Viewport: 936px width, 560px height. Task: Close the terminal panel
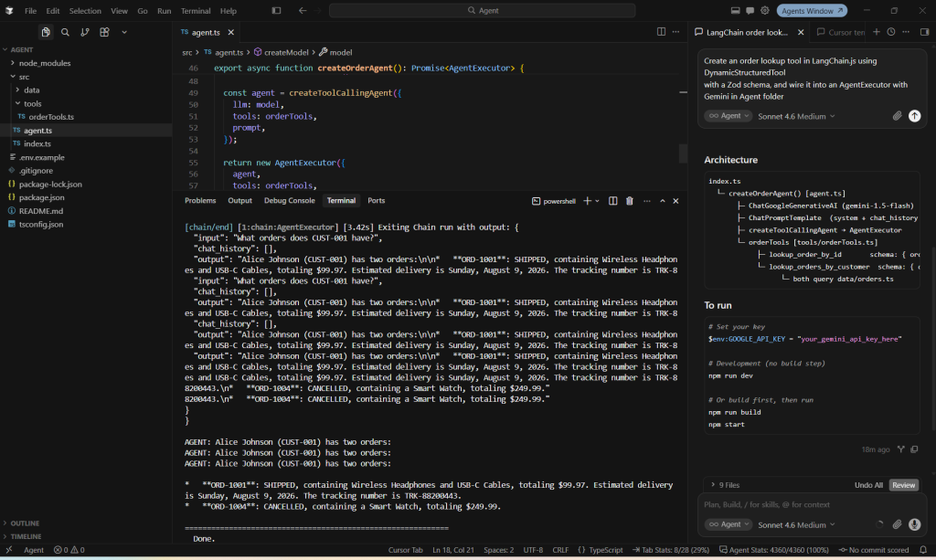click(675, 201)
